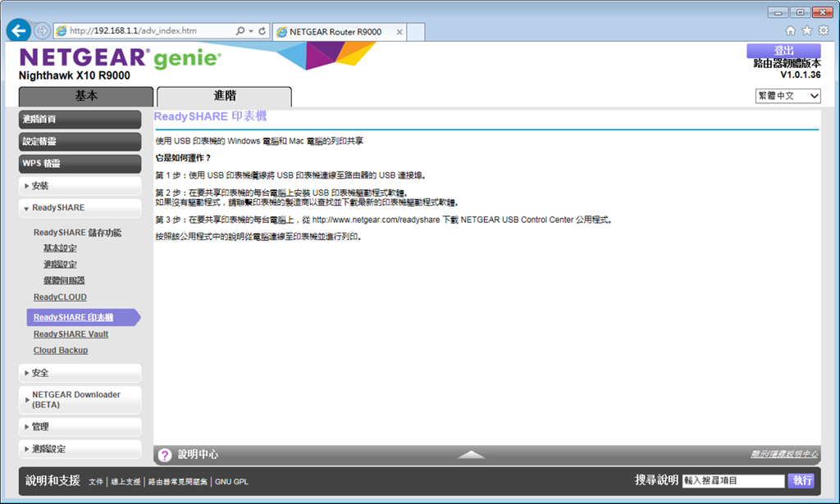Click the help center question mark icon
This screenshot has width=840, height=504.
click(164, 455)
